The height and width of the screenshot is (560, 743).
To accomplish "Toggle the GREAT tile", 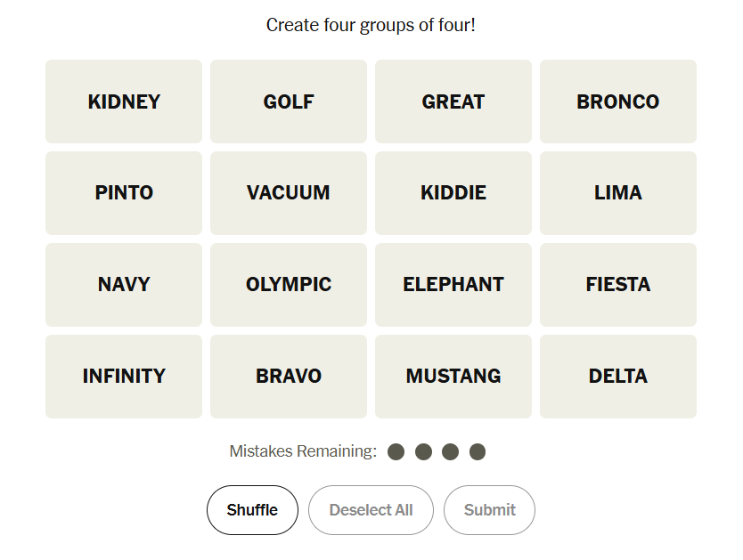I will 453,101.
